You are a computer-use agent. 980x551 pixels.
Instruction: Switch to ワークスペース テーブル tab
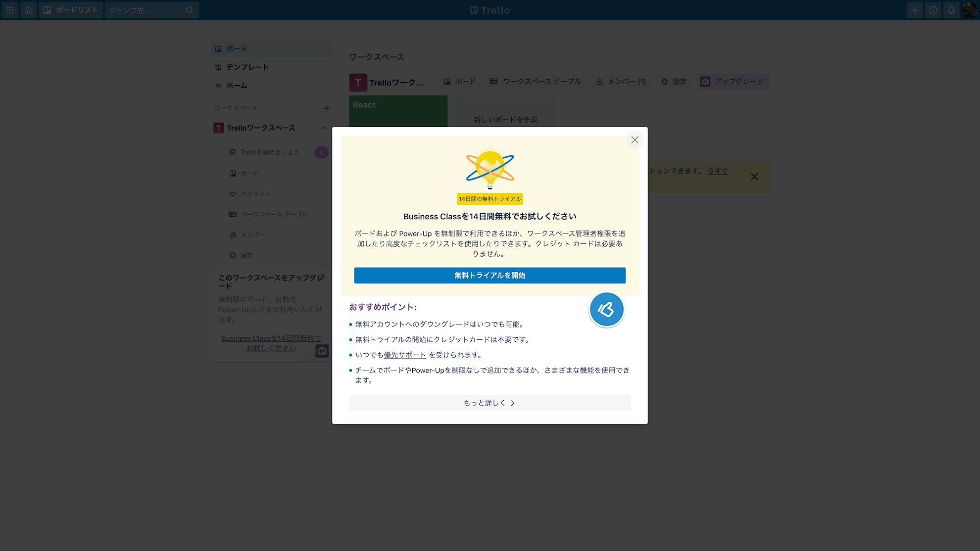click(535, 82)
